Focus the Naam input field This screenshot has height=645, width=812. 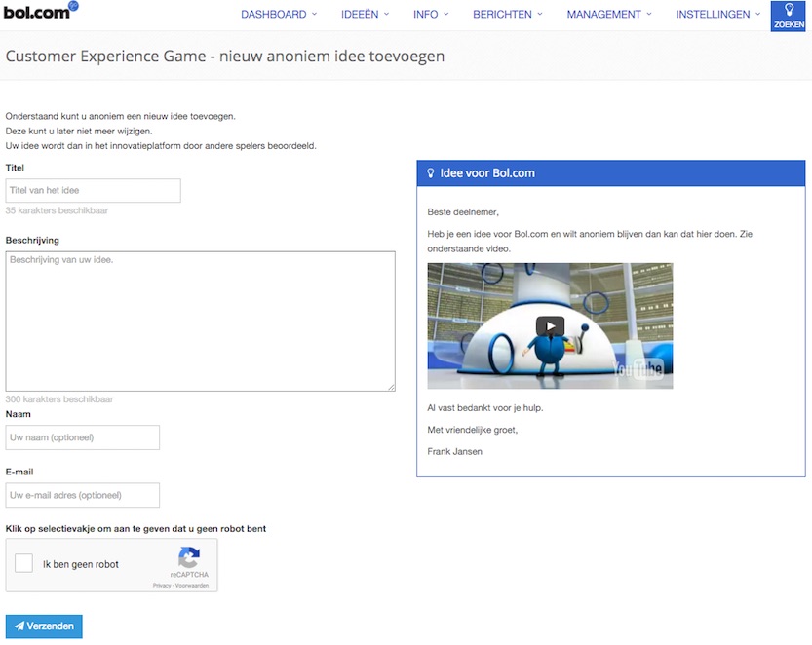tap(82, 437)
